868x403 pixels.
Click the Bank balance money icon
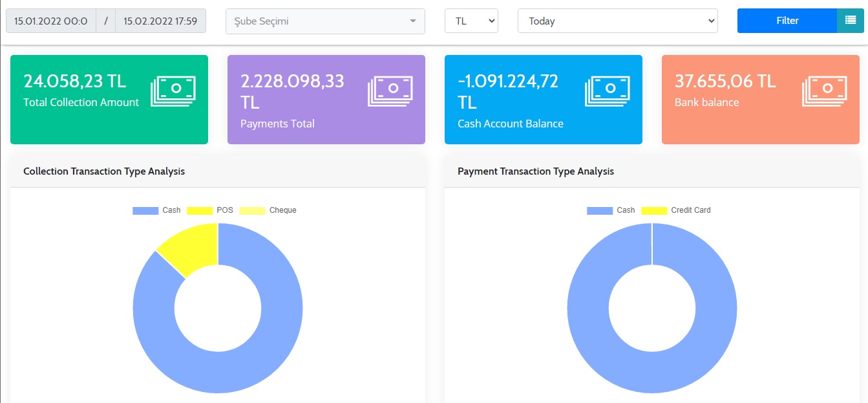point(825,91)
